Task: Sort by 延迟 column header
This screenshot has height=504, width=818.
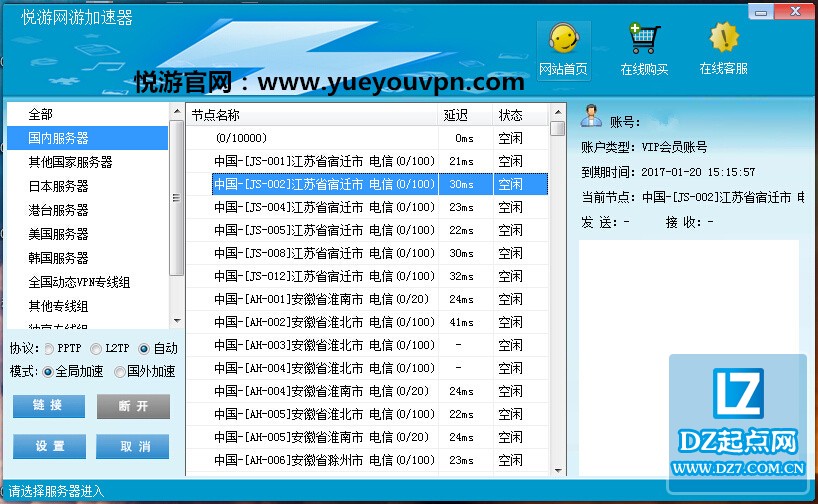Action: (465, 115)
